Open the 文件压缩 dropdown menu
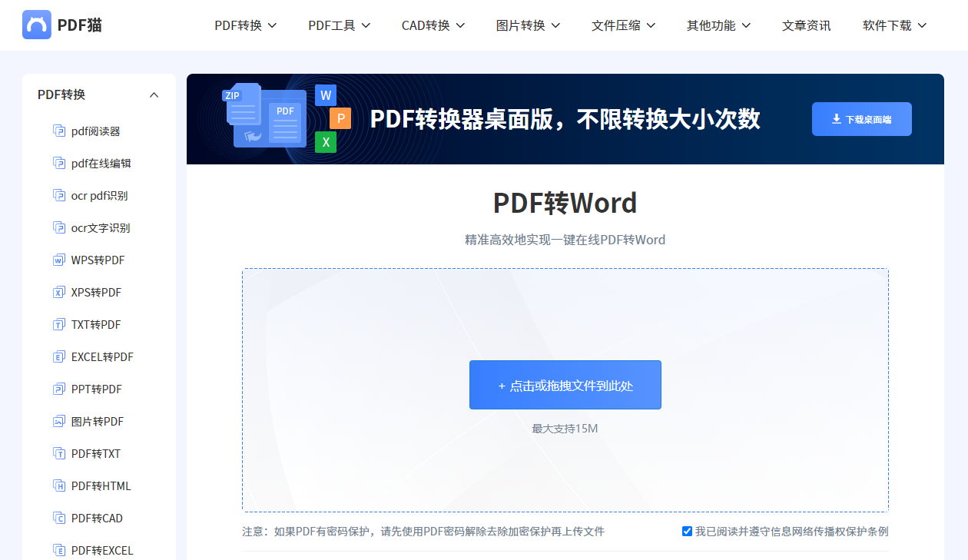 (x=623, y=25)
